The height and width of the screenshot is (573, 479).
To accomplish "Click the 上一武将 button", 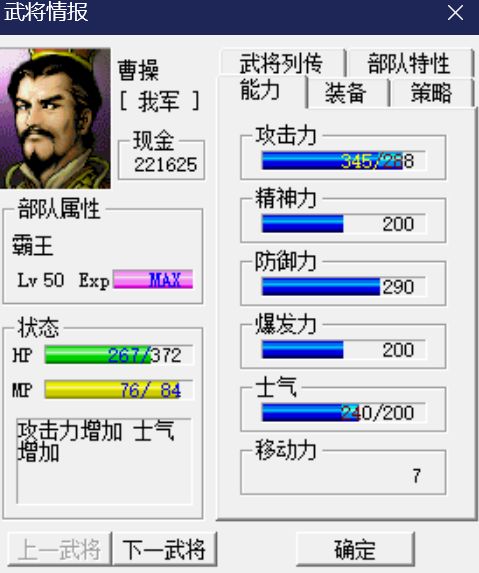I will [59, 549].
